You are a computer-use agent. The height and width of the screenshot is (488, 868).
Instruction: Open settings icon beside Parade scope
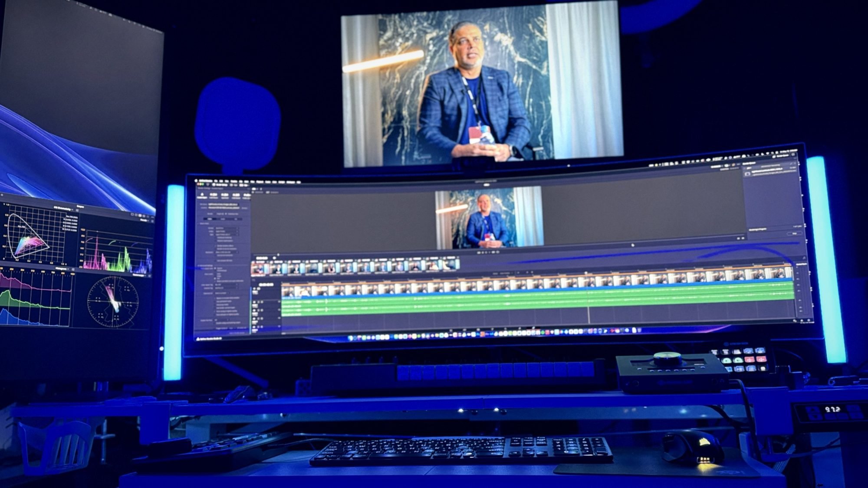[153, 221]
